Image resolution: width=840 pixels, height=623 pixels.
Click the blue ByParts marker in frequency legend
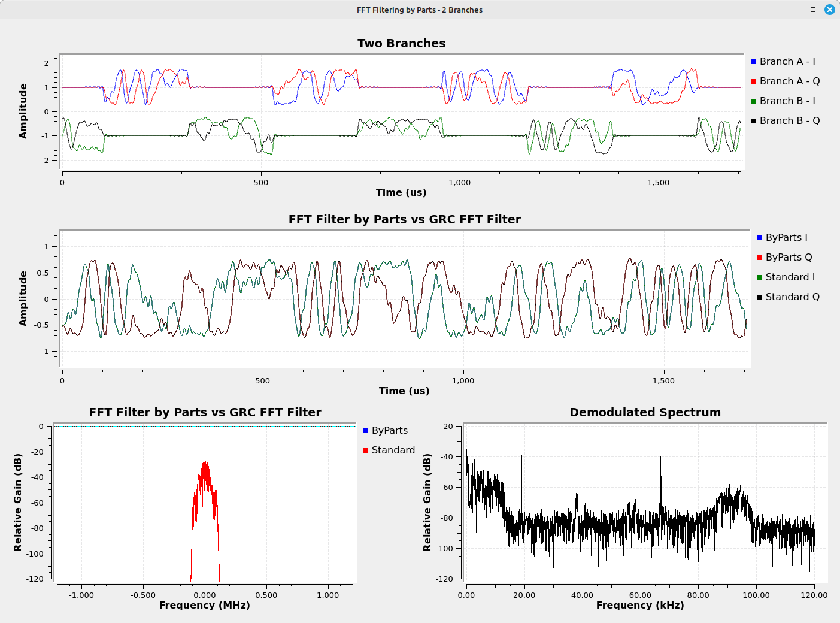pos(366,431)
